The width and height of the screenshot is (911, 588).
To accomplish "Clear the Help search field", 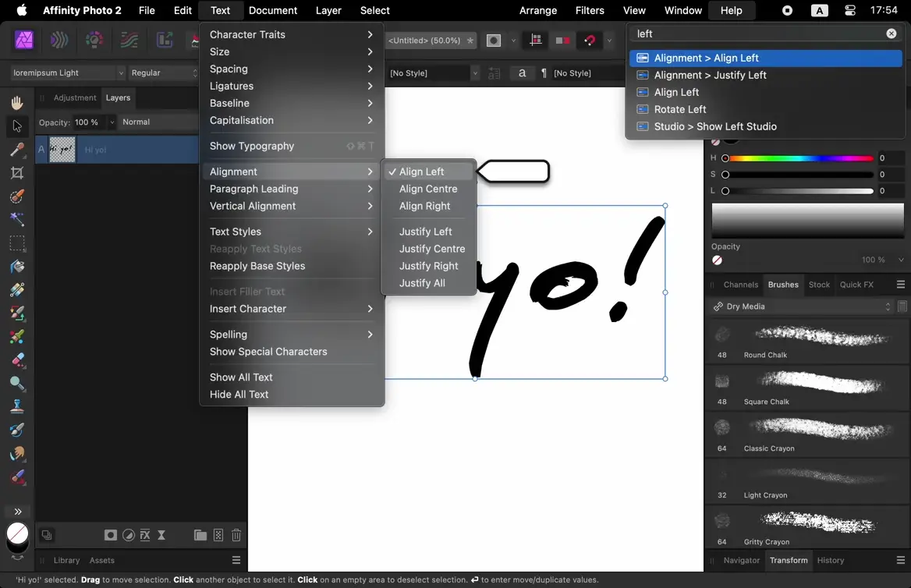I will pyautogui.click(x=891, y=34).
